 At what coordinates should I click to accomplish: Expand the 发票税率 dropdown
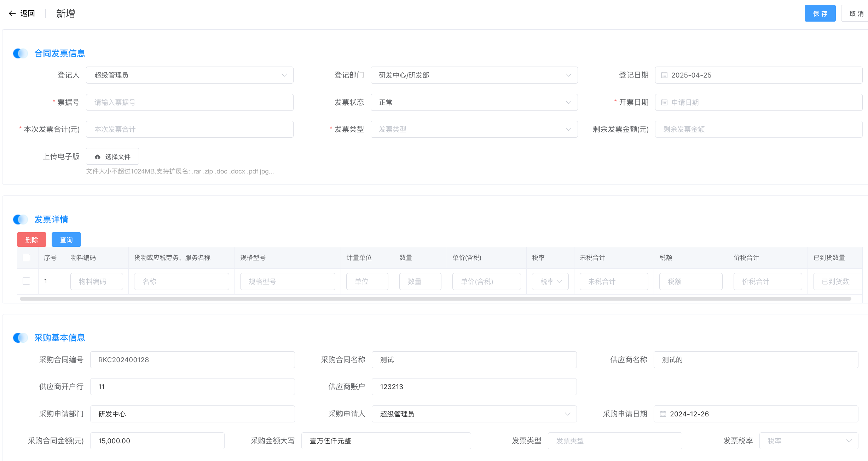click(809, 441)
